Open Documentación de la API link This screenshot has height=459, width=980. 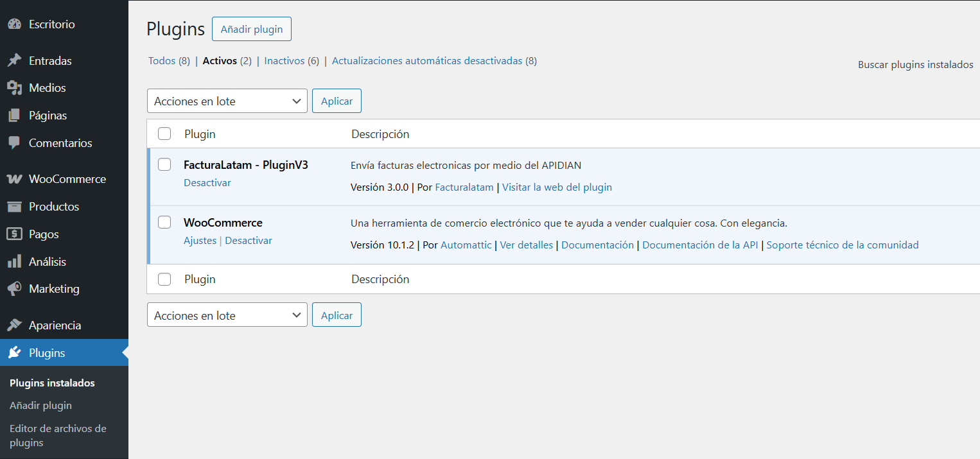click(x=700, y=245)
